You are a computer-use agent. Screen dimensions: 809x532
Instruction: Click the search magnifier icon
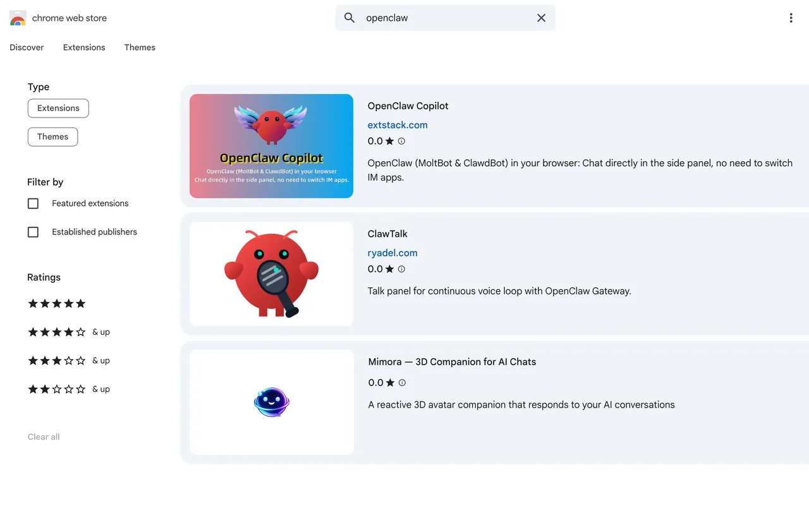tap(350, 18)
